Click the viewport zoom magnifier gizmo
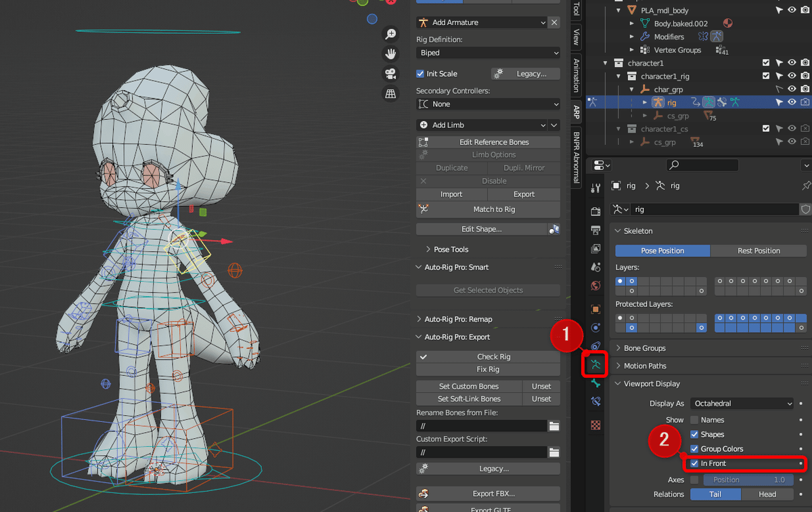 (390, 33)
